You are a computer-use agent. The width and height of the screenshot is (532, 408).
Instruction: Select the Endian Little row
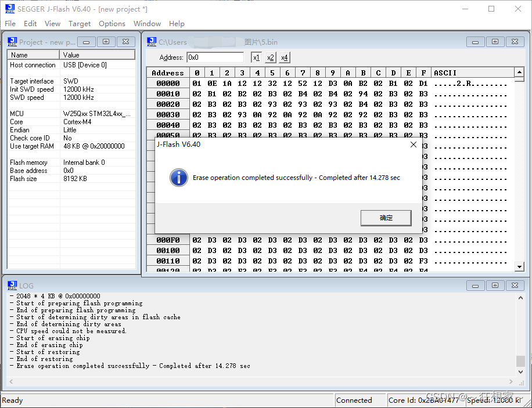(71, 130)
